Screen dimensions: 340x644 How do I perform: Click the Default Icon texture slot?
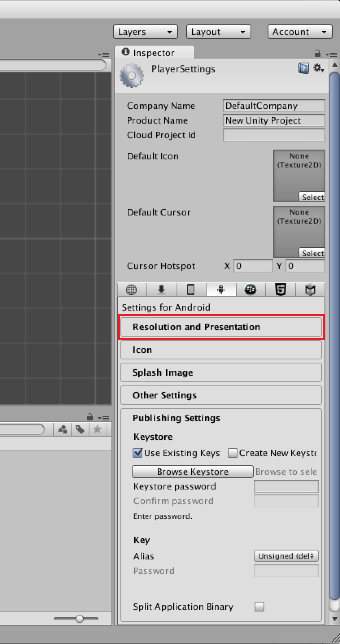(x=299, y=176)
